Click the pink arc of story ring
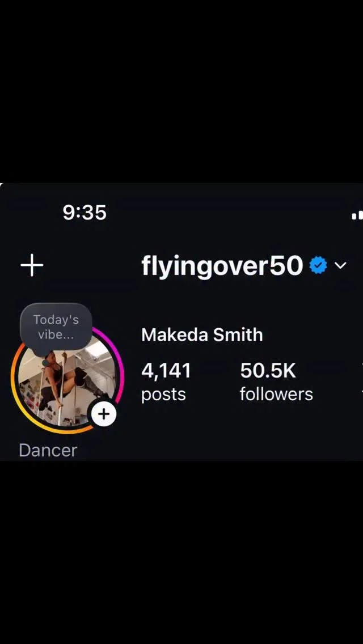Image resolution: width=363 pixels, height=644 pixels. (116, 361)
